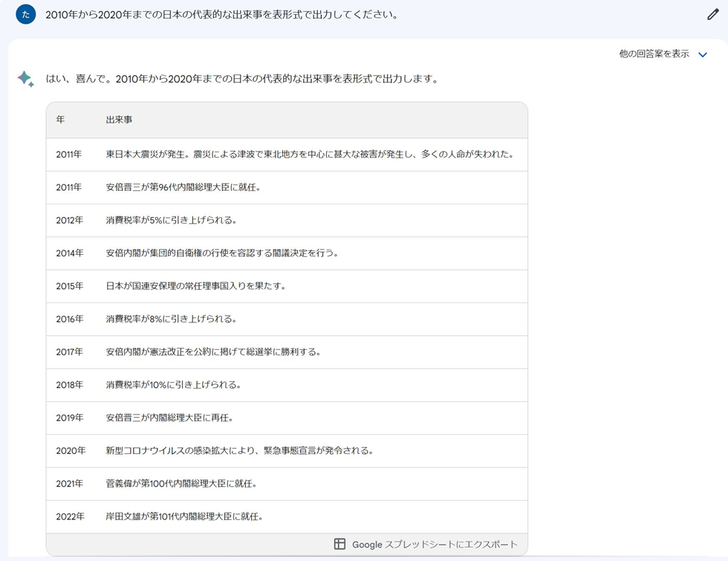Click the 2022年 year cell
This screenshot has width=728, height=561.
tap(70, 516)
